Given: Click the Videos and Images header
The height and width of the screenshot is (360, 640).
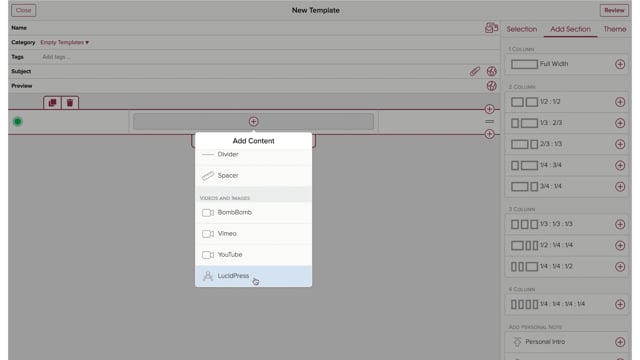Looking at the screenshot, I should [224, 198].
